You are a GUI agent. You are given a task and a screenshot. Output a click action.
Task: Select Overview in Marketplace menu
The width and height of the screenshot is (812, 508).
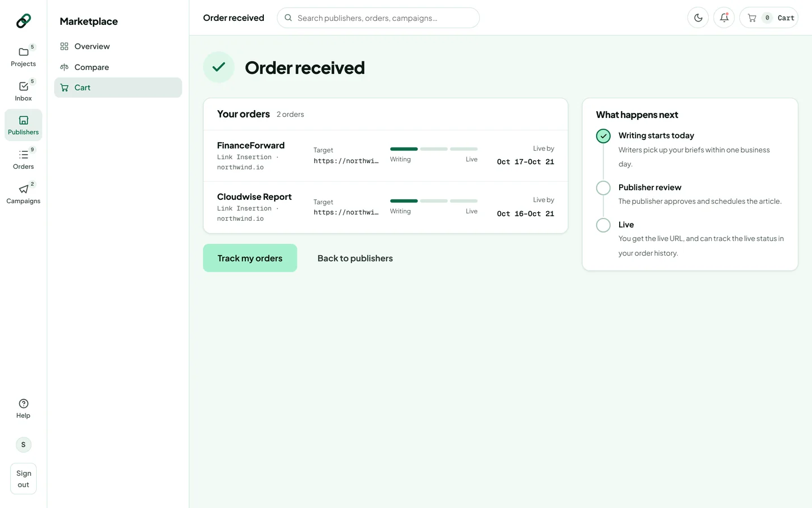pyautogui.click(x=118, y=46)
